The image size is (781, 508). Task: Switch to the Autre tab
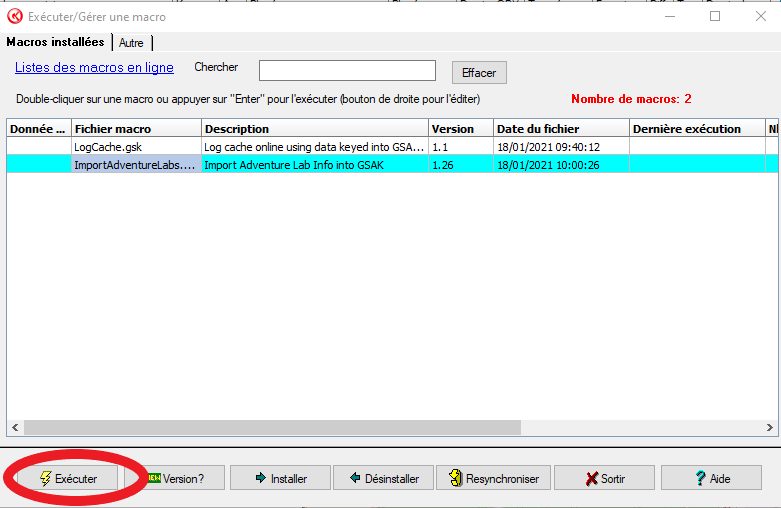click(x=131, y=43)
